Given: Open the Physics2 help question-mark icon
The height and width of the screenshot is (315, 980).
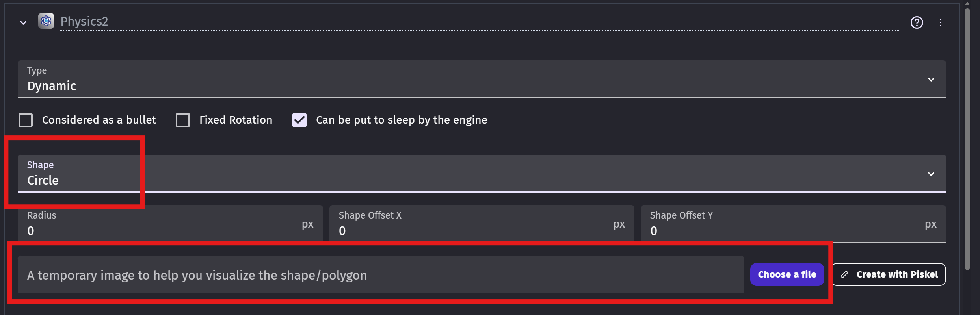Looking at the screenshot, I should tap(917, 22).
